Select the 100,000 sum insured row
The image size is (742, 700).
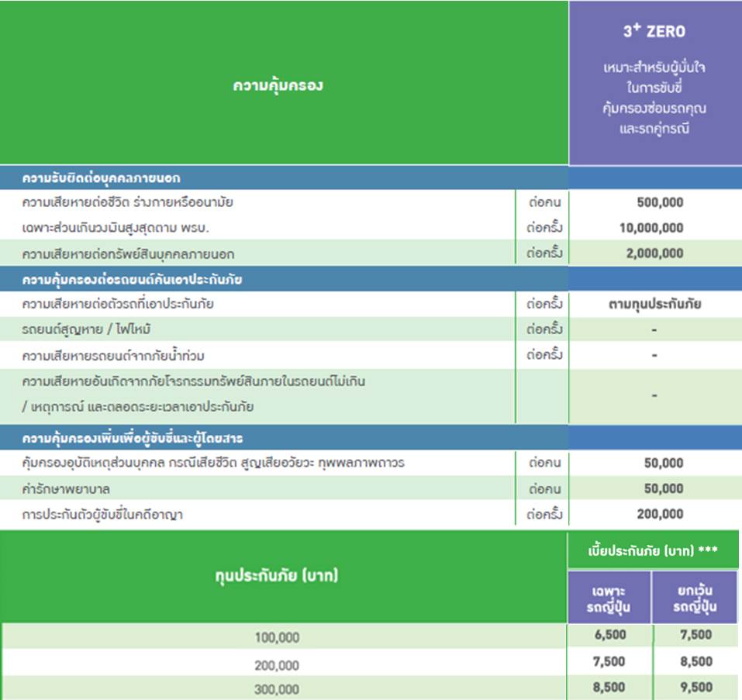point(277,637)
